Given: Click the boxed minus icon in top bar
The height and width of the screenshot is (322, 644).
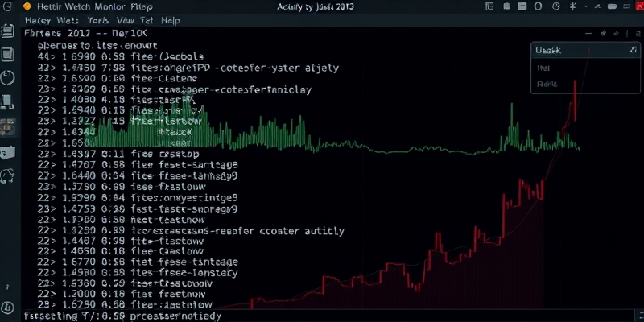Looking at the screenshot, I should tap(522, 6).
